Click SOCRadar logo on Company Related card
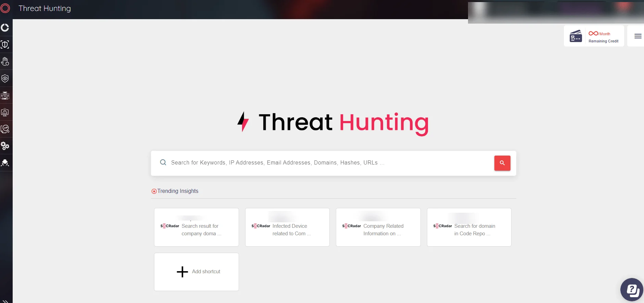Screen dimensions: 644x303 [352, 226]
